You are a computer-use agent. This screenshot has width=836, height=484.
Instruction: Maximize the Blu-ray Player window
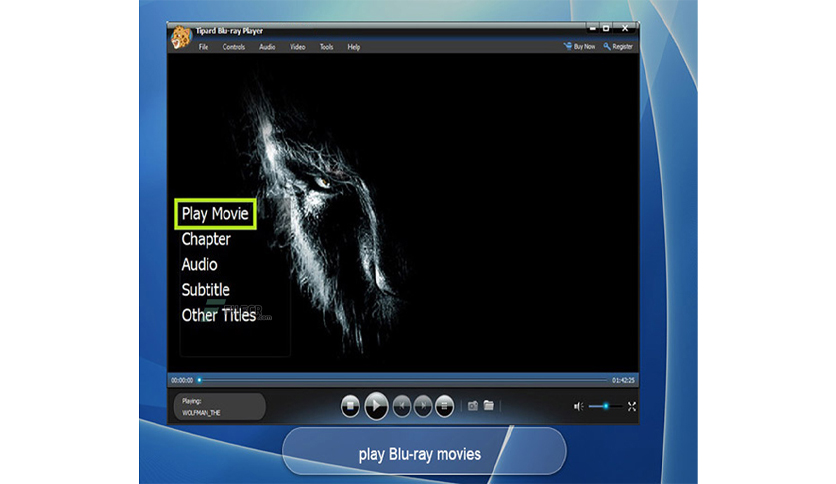(x=606, y=28)
